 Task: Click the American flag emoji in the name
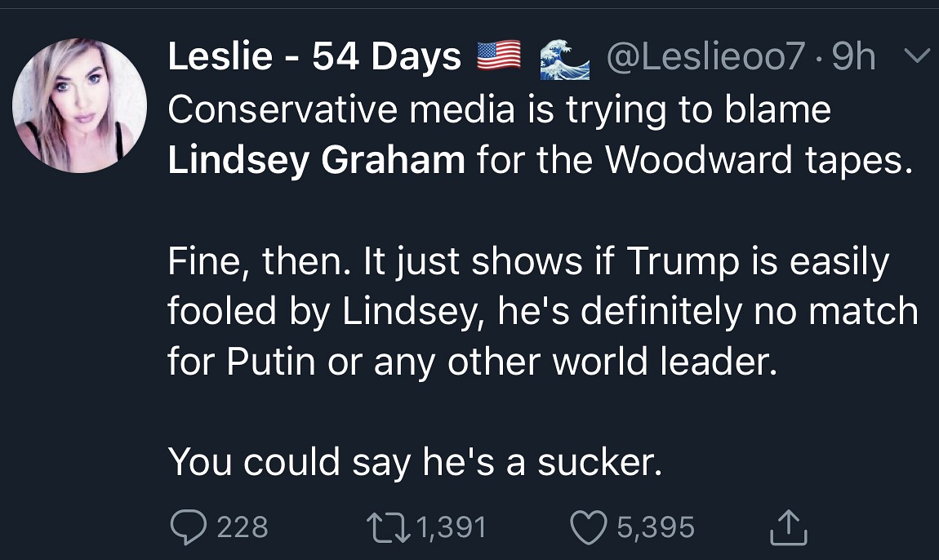coord(498,57)
